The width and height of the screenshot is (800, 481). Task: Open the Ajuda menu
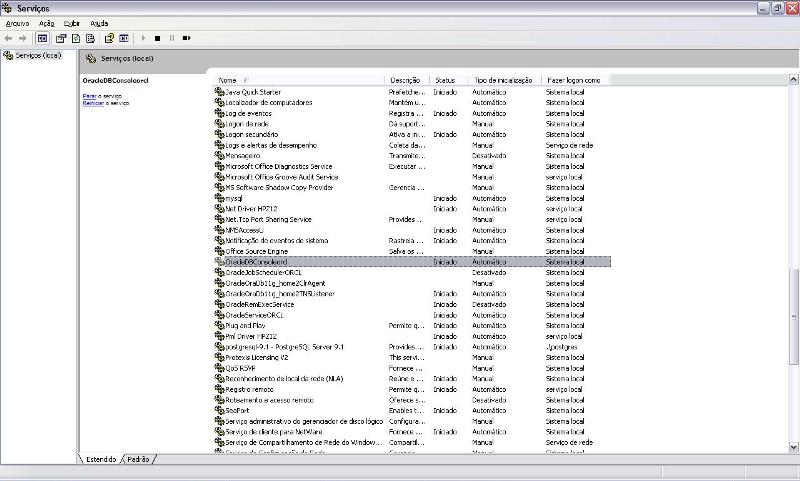tap(99, 23)
